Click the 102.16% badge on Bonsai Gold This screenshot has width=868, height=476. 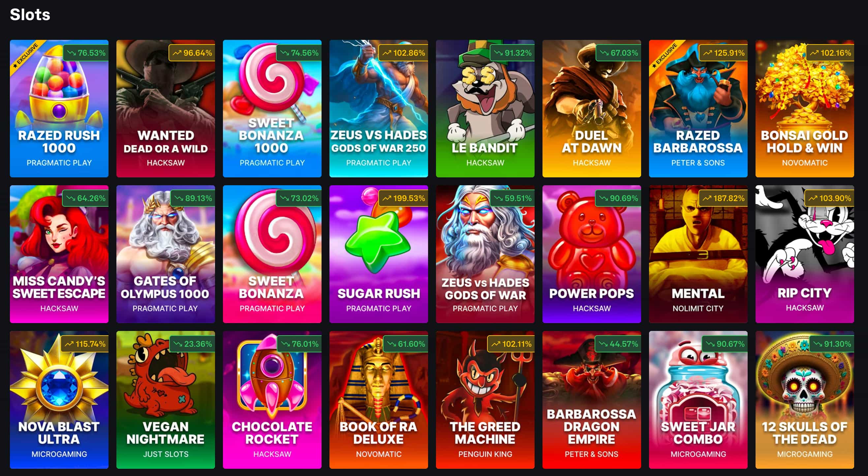[830, 53]
